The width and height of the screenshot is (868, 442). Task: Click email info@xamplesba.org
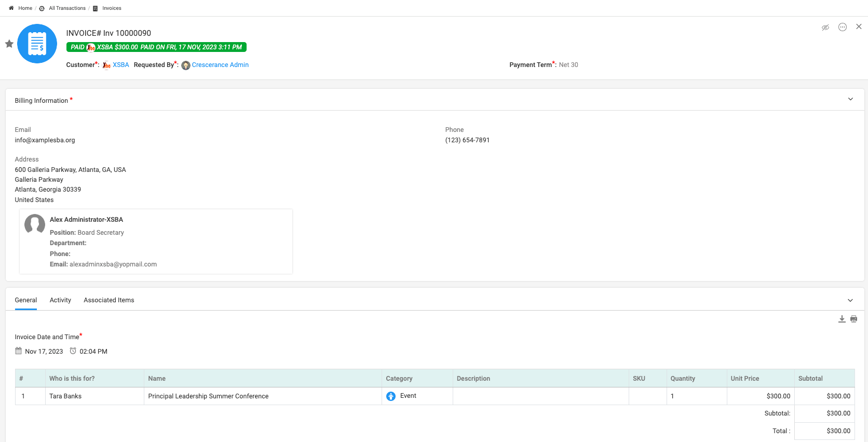click(x=45, y=140)
